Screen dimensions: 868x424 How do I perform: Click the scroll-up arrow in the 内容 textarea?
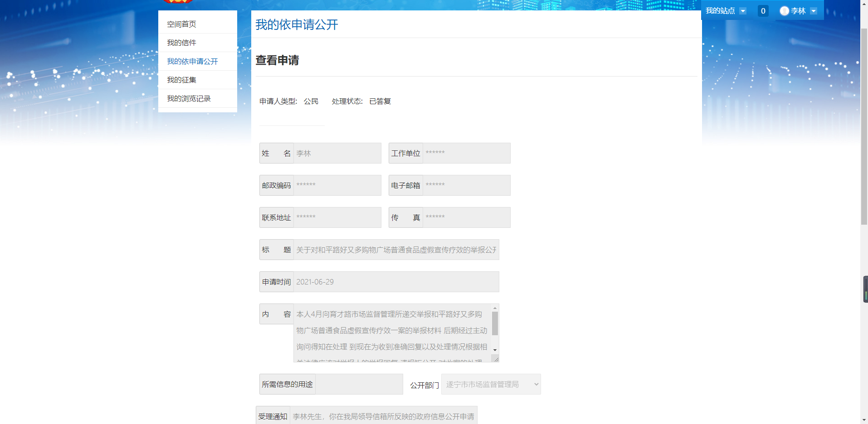495,308
